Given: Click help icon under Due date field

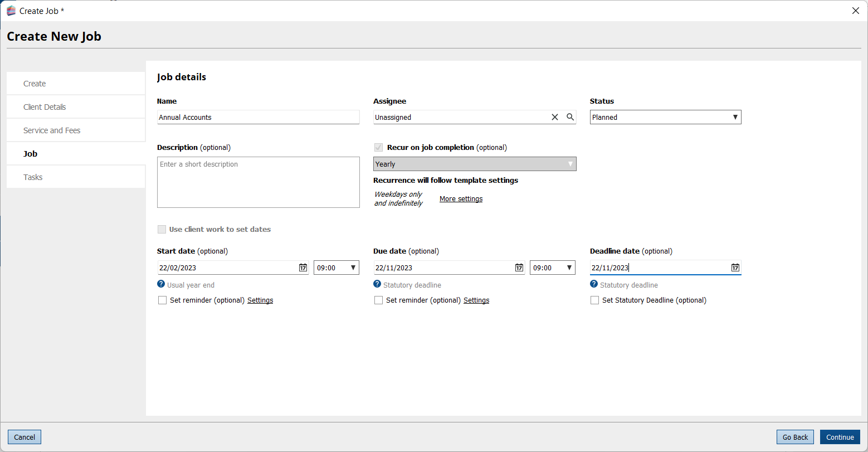Looking at the screenshot, I should point(377,284).
